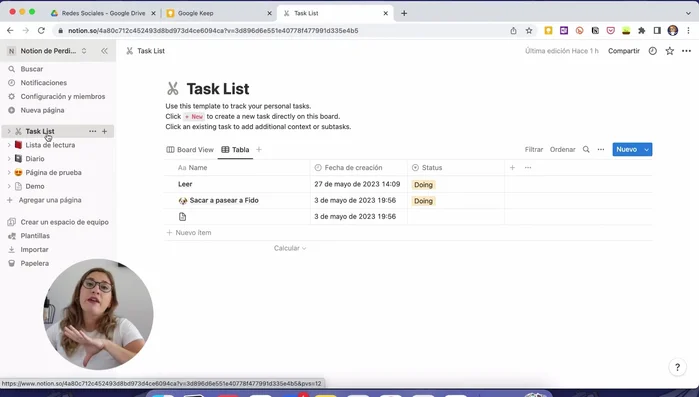Open Demo page in sidebar
699x397 pixels.
click(35, 187)
